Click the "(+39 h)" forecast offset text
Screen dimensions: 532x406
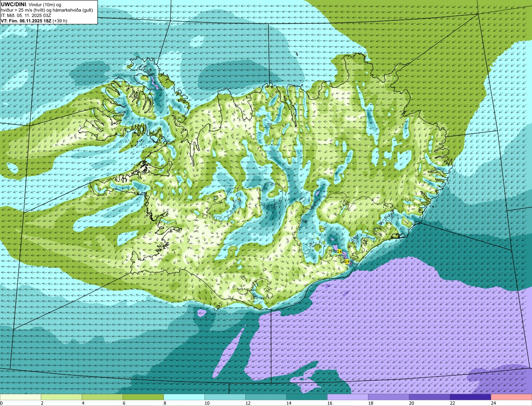60,20
